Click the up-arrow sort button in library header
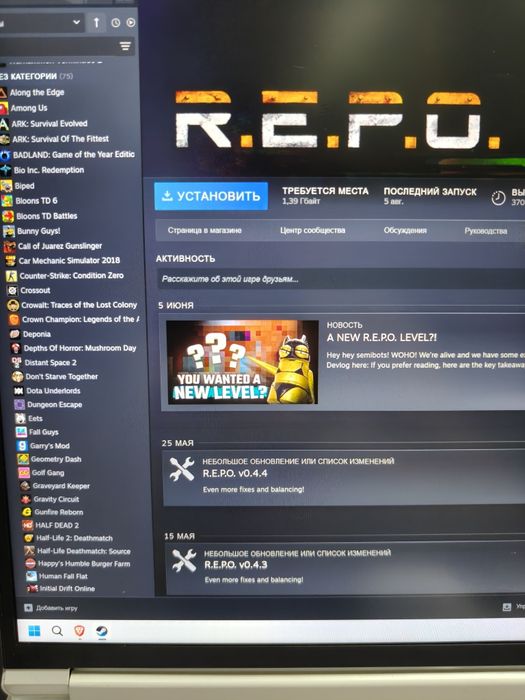 [96, 23]
